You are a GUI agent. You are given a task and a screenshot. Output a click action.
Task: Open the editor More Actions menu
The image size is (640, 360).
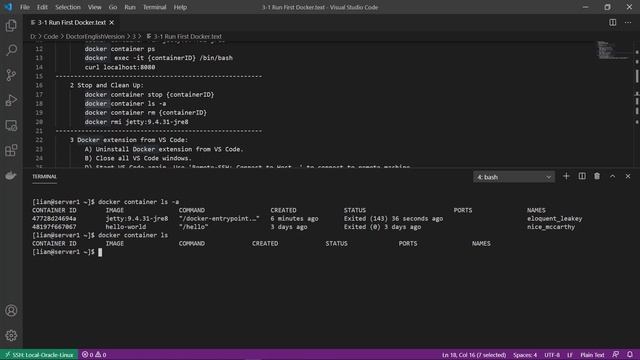[x=628, y=22]
